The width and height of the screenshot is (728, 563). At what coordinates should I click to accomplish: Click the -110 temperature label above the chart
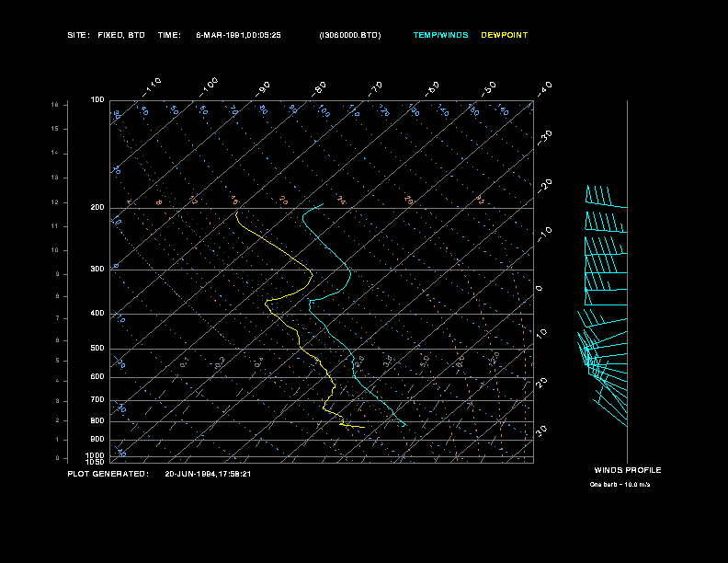click(152, 87)
